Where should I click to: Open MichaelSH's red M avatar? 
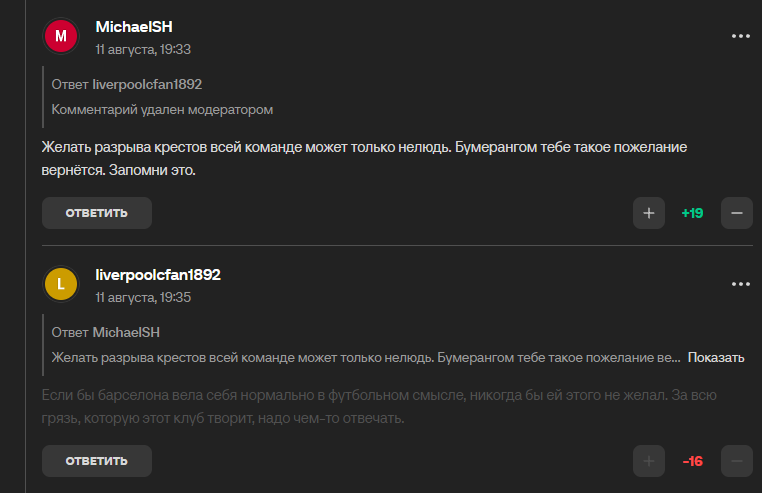61,36
